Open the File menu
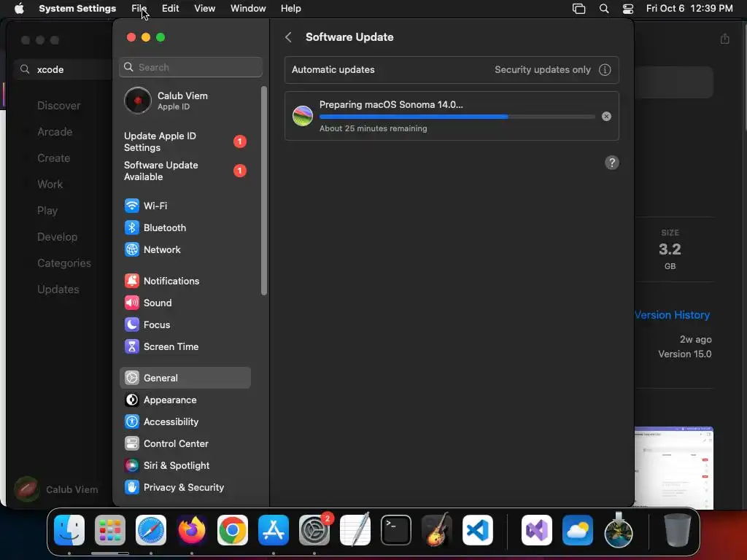This screenshot has height=560, width=747. [139, 9]
